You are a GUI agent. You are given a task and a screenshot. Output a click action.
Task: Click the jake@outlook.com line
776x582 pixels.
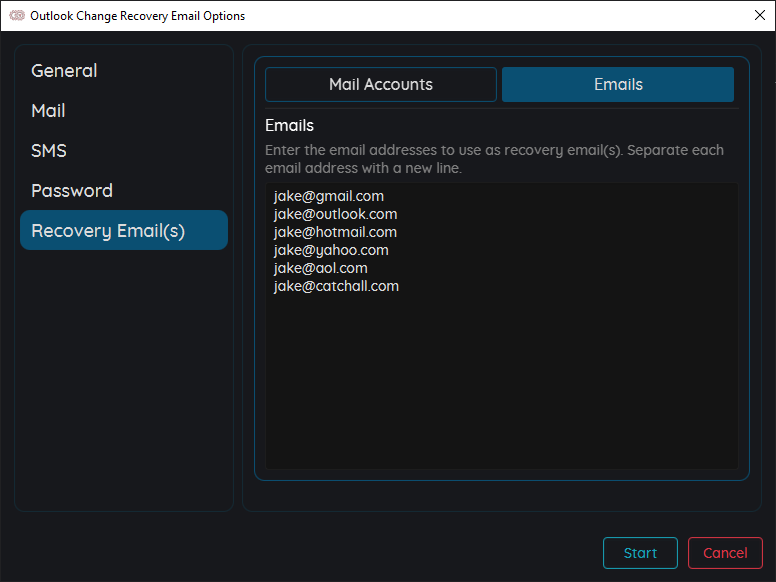(x=336, y=214)
